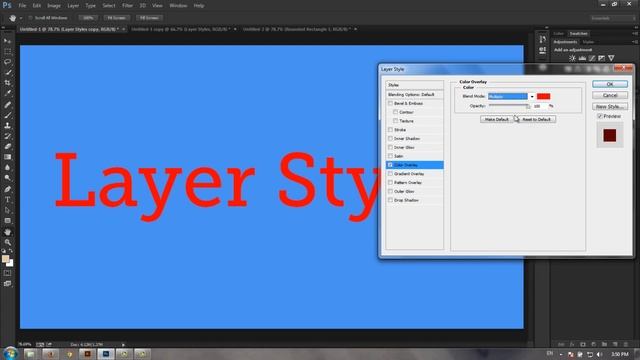Select the Blur tool
The width and height of the screenshot is (640, 360).
[7, 168]
